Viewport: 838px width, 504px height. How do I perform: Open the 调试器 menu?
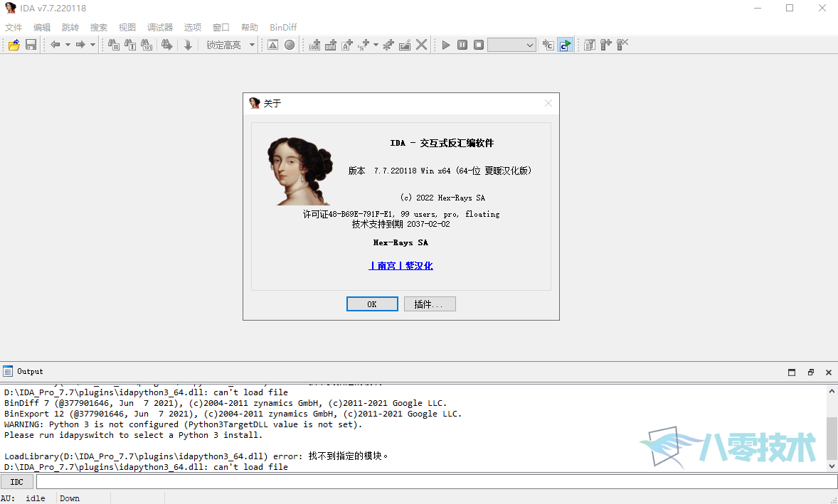(160, 27)
